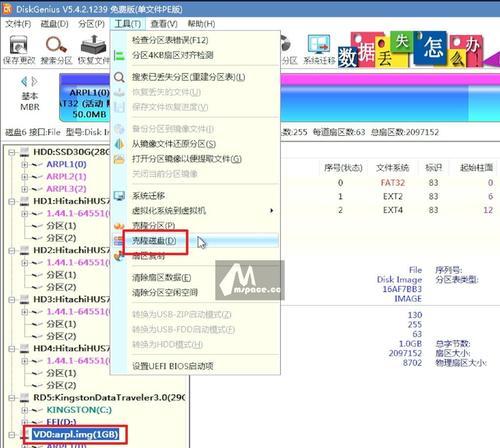
Task: Collapse the RD5:KingstonDataTraveler tree node
Action: coord(12,397)
